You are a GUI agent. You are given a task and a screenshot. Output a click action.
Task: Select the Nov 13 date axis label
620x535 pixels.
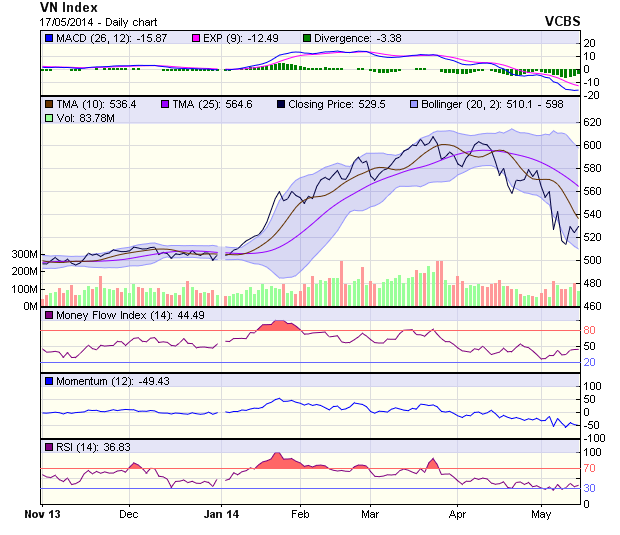click(x=42, y=514)
